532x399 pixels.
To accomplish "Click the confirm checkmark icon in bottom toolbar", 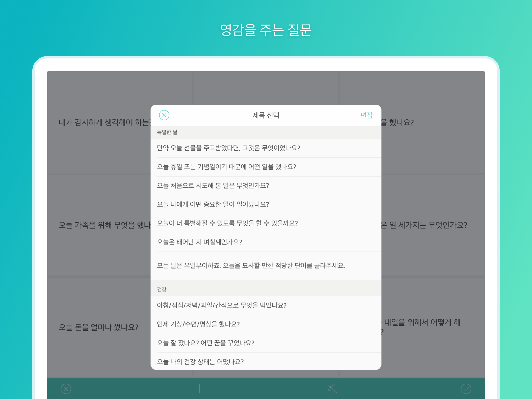I will [x=466, y=389].
